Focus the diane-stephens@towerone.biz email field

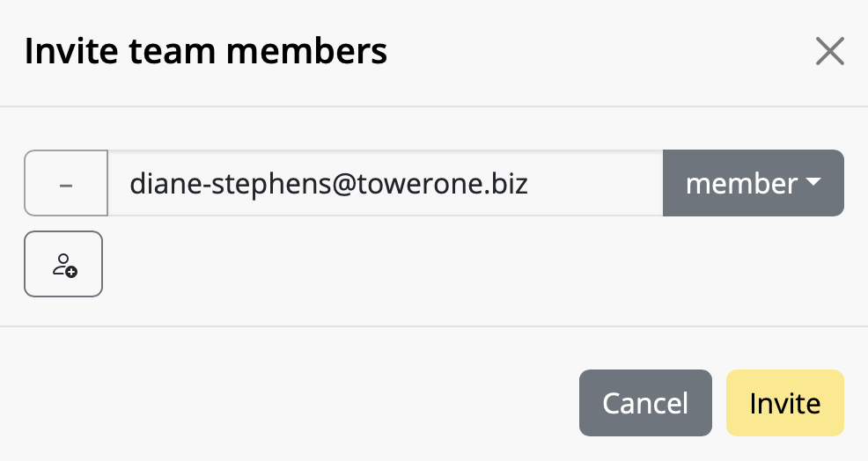385,183
